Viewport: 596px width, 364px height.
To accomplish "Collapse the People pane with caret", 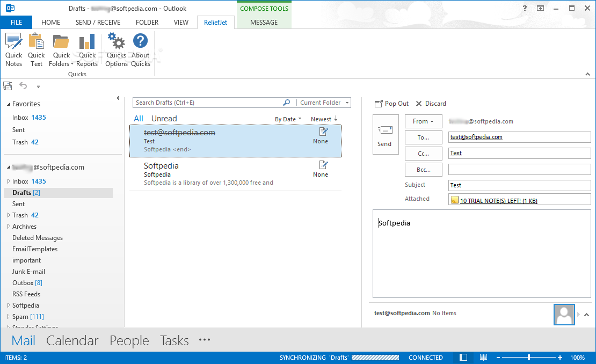I will pyautogui.click(x=586, y=315).
